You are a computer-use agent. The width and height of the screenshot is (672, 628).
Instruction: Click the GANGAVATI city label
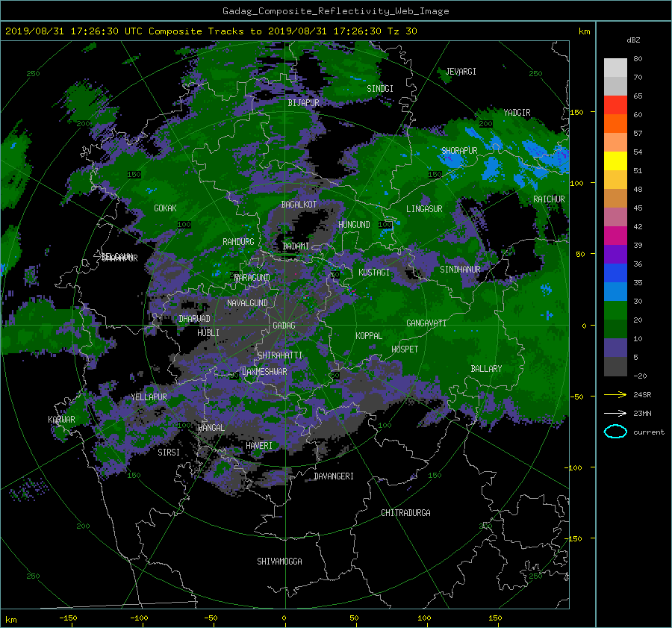click(x=426, y=323)
